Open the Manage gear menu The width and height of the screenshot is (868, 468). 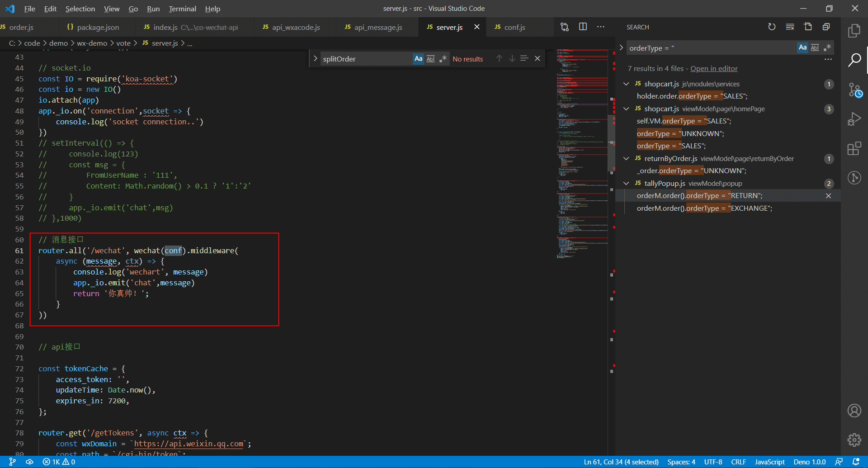[x=854, y=440]
